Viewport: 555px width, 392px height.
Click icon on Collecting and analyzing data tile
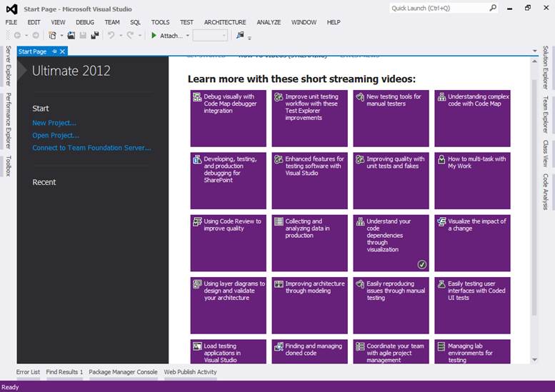tap(279, 222)
